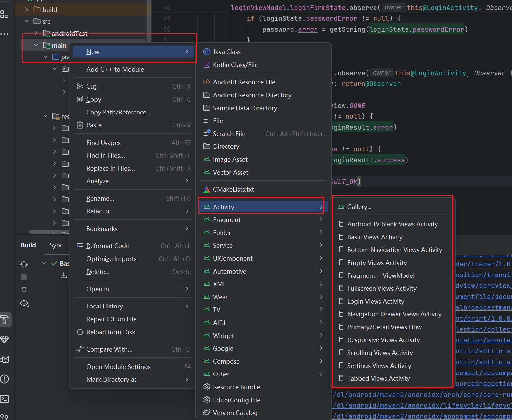Open the Local History submenu

(x=133, y=306)
